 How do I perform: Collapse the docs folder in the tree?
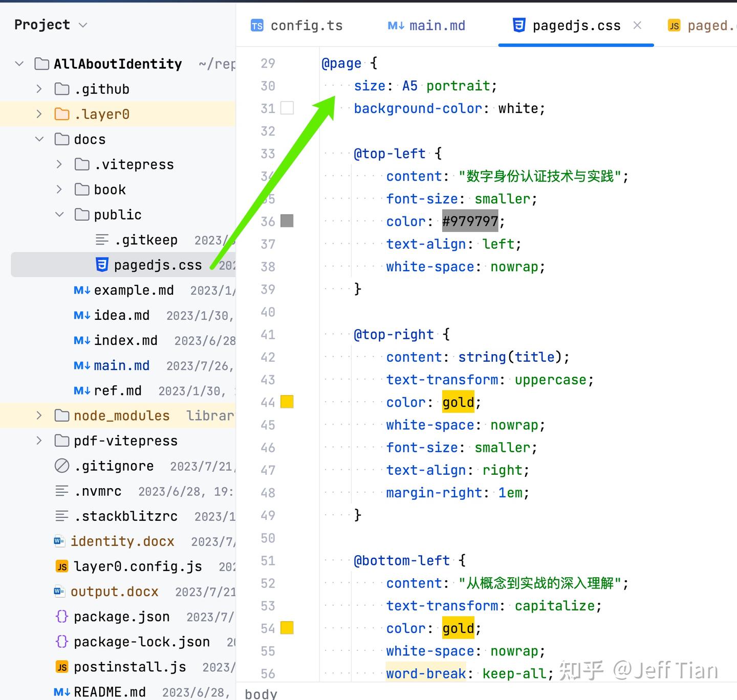[x=39, y=139]
